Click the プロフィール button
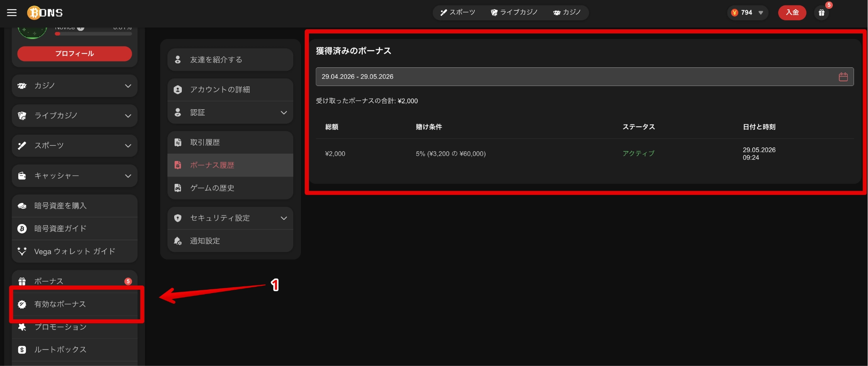Viewport: 868px width, 366px height. tap(75, 54)
